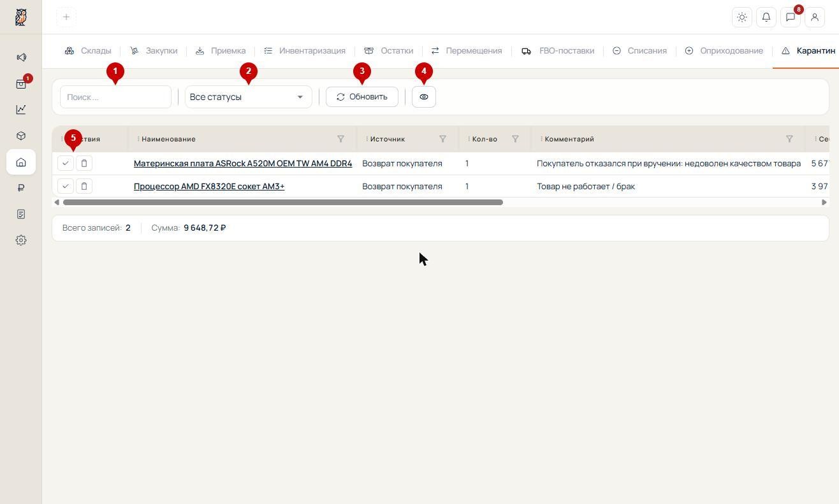Open filter for Наименование column
839x504 pixels.
[x=340, y=139]
